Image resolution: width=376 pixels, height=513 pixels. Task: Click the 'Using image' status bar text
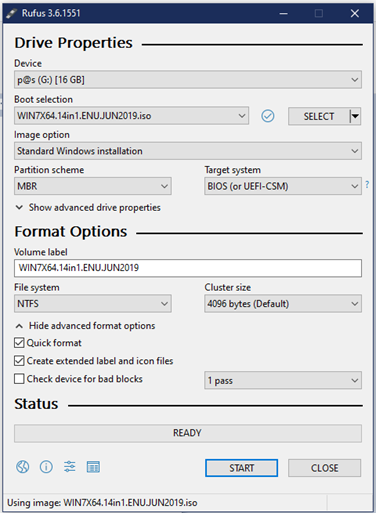102,503
